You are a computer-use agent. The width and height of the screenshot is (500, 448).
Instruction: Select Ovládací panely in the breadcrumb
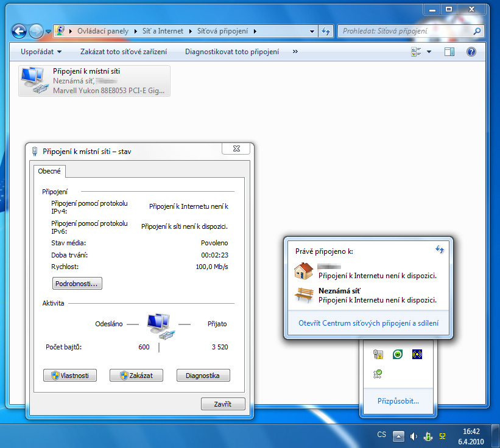pos(103,31)
